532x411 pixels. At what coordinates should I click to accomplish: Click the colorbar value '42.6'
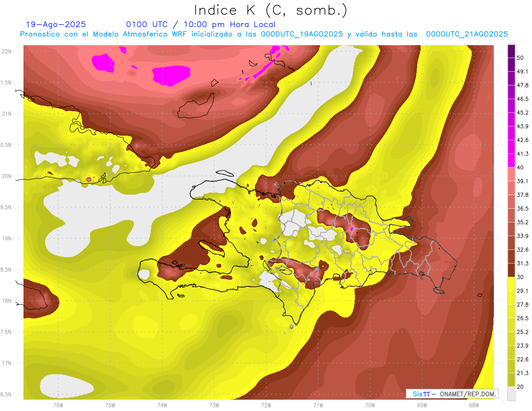(x=523, y=140)
